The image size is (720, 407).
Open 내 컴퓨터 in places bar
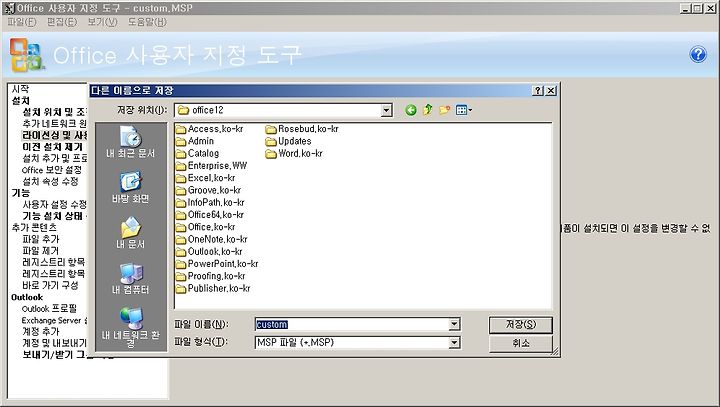pos(131,279)
